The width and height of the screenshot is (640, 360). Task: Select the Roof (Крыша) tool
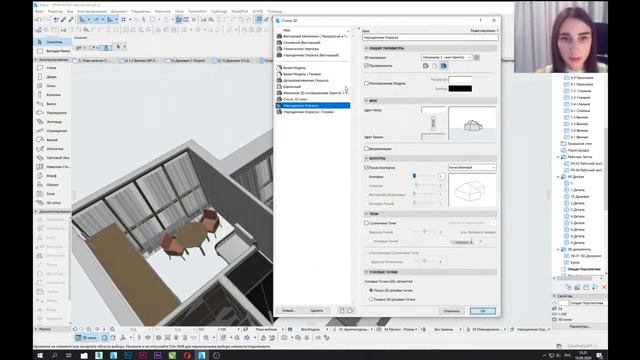tap(51, 140)
